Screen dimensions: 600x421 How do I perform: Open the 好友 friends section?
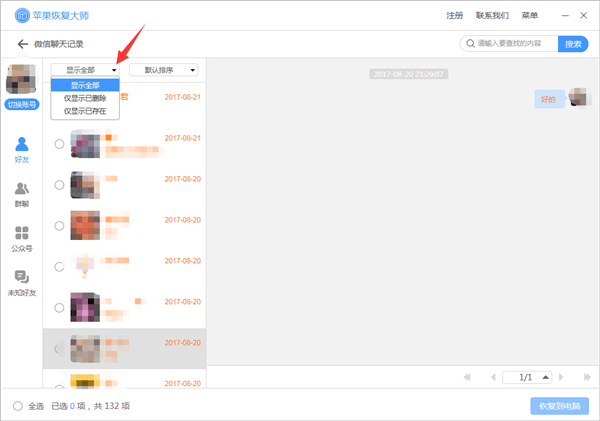(21, 150)
